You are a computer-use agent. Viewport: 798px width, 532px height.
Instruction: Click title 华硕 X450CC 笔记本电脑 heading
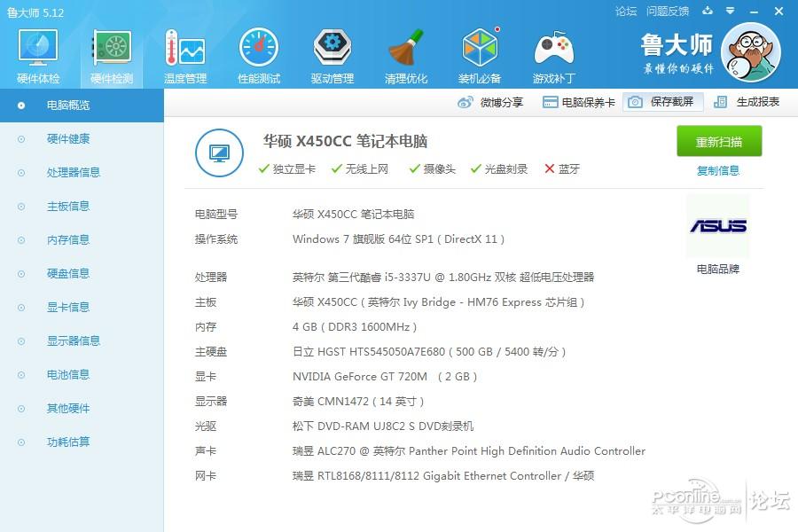pos(345,141)
